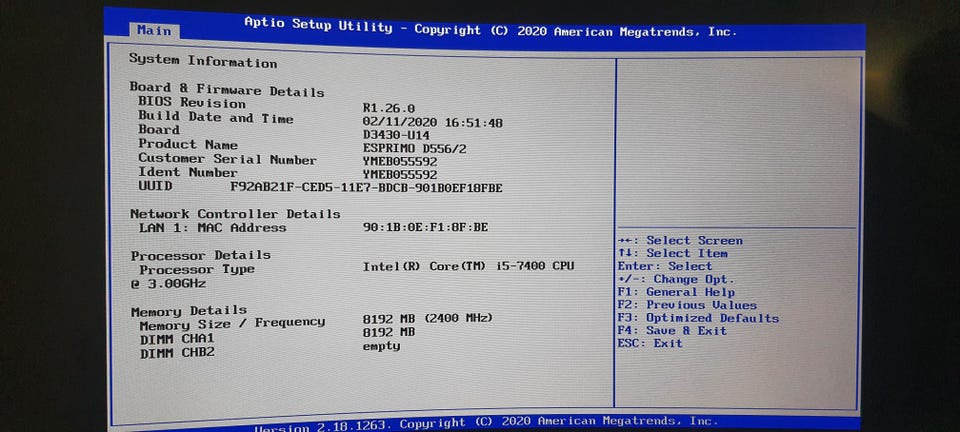Viewport: 960px width, 432px height.
Task: Select the Main tab
Action: pyautogui.click(x=154, y=31)
